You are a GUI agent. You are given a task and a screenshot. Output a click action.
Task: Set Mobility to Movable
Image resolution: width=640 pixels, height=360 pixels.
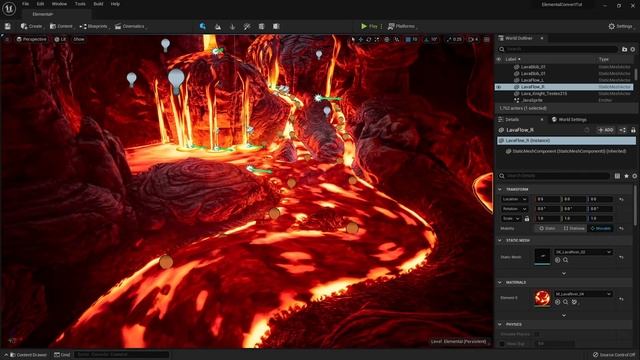coord(601,228)
